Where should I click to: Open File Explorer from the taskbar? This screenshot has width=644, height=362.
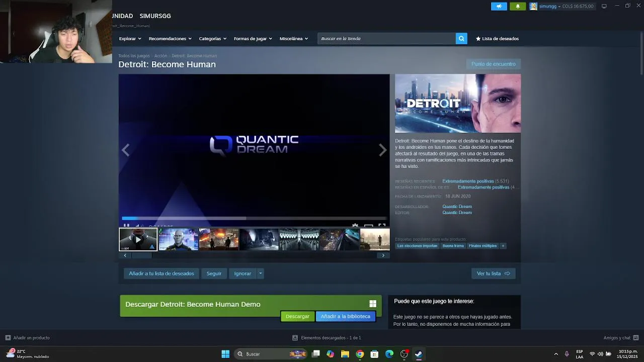[345, 354]
